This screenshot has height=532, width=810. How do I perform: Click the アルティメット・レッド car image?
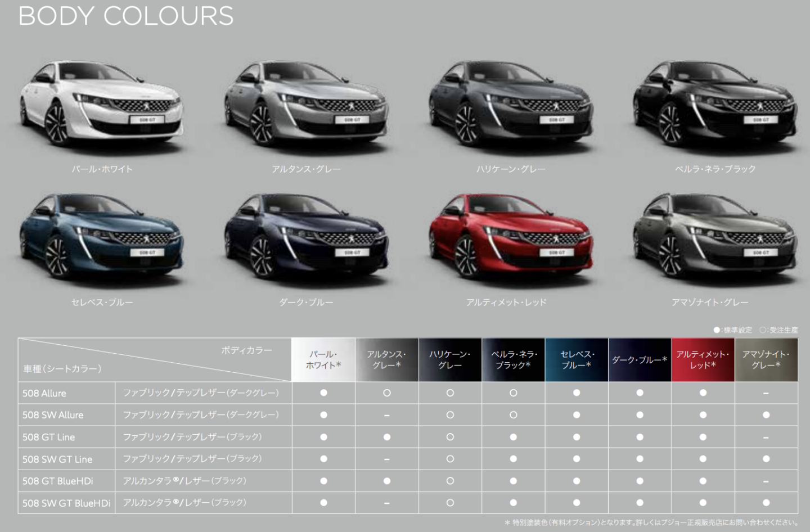[510, 236]
